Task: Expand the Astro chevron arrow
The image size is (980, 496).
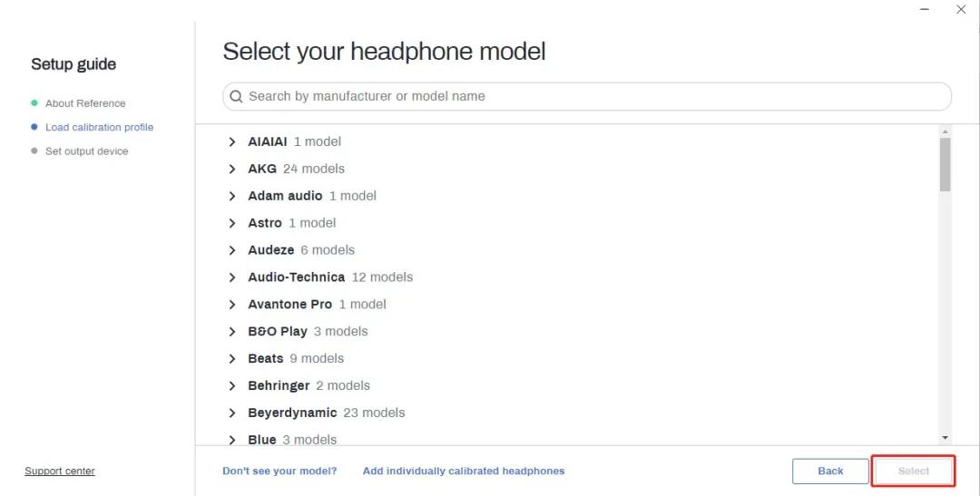Action: point(232,223)
